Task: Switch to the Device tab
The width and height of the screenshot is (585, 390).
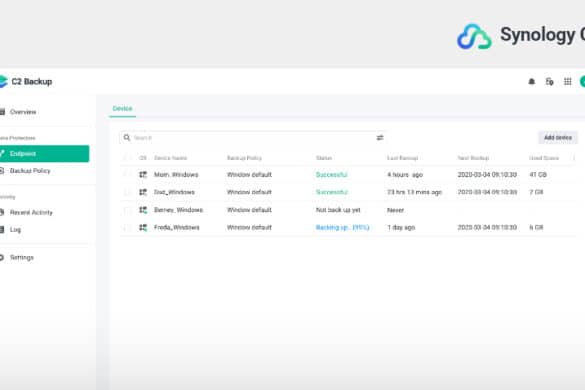Action: tap(122, 109)
